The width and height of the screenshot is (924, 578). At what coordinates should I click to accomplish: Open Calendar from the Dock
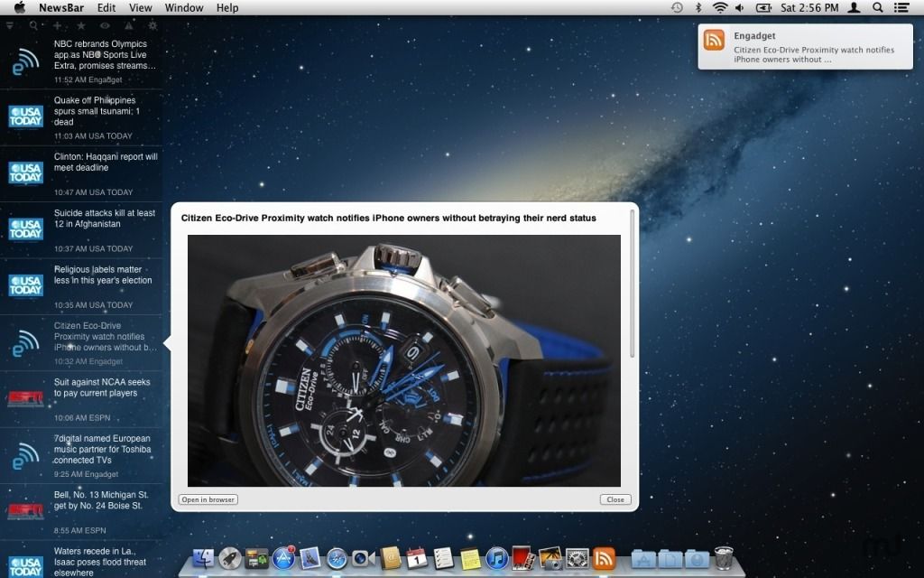tap(417, 558)
